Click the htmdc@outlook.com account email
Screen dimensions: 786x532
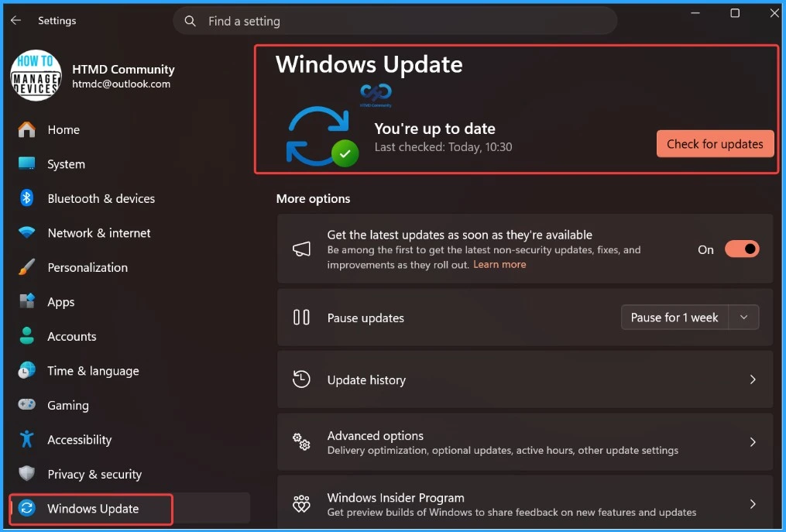(121, 84)
